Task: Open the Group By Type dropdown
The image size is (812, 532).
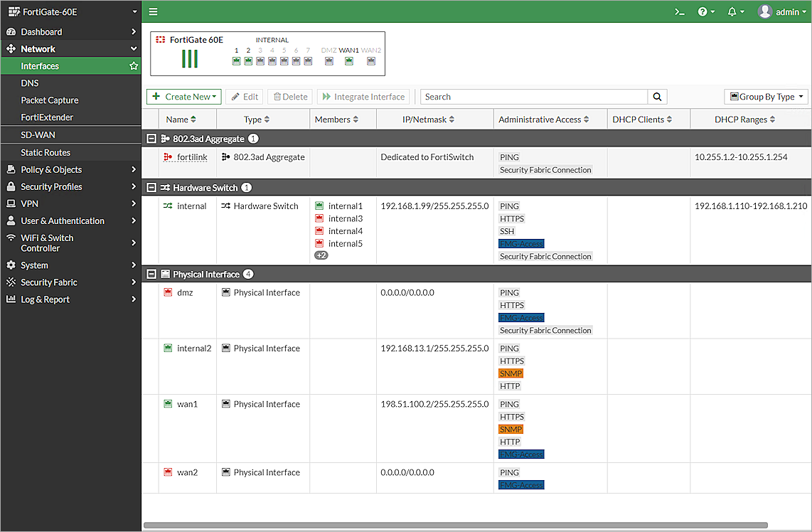Action: pos(766,97)
